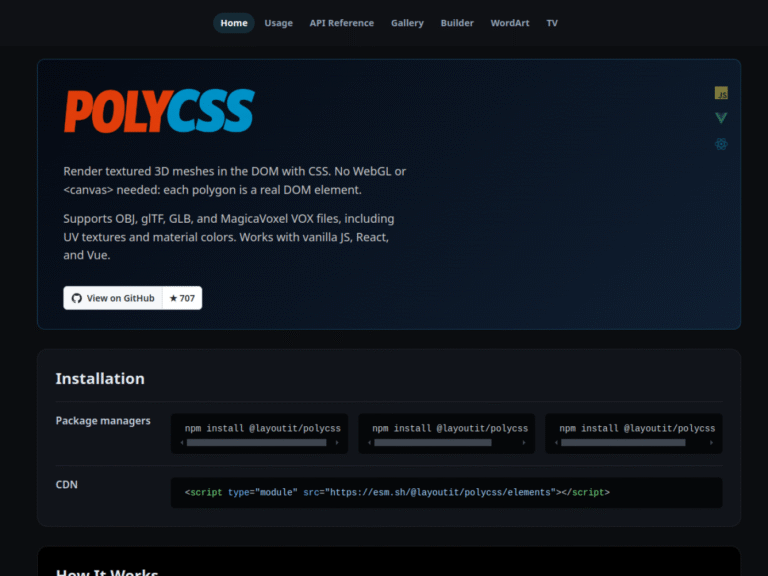The image size is (768, 576).
Task: Click middle code block's horizontal scrollbar thumb
Action: point(432,443)
